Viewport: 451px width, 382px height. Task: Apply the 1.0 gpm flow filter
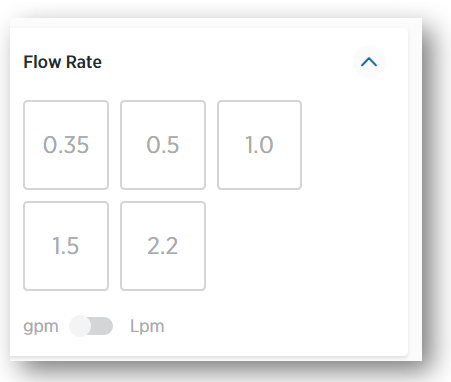(260, 145)
